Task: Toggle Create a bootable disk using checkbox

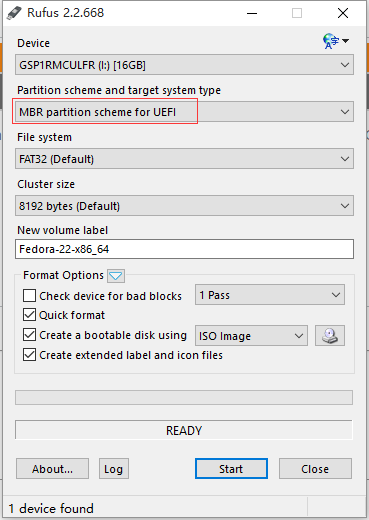Action: (x=29, y=335)
